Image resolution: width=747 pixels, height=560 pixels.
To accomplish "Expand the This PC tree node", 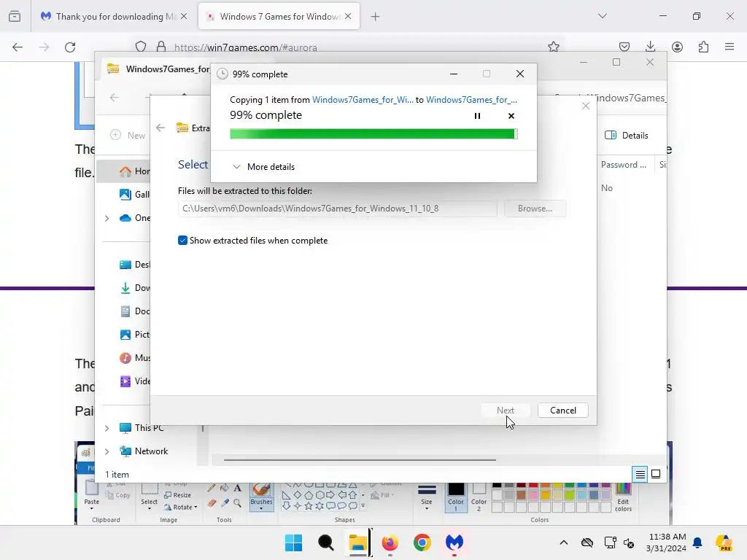I will 107,428.
